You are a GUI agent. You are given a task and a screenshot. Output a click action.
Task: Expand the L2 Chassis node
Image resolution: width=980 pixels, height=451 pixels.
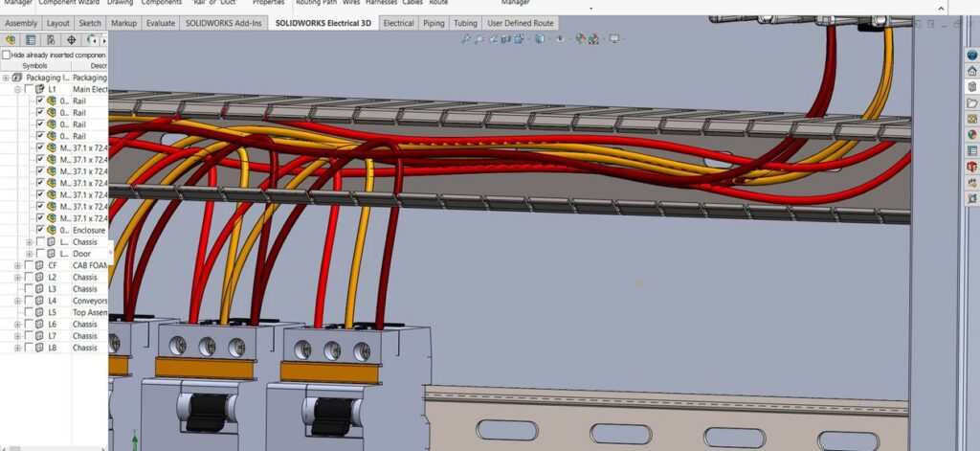(x=17, y=277)
